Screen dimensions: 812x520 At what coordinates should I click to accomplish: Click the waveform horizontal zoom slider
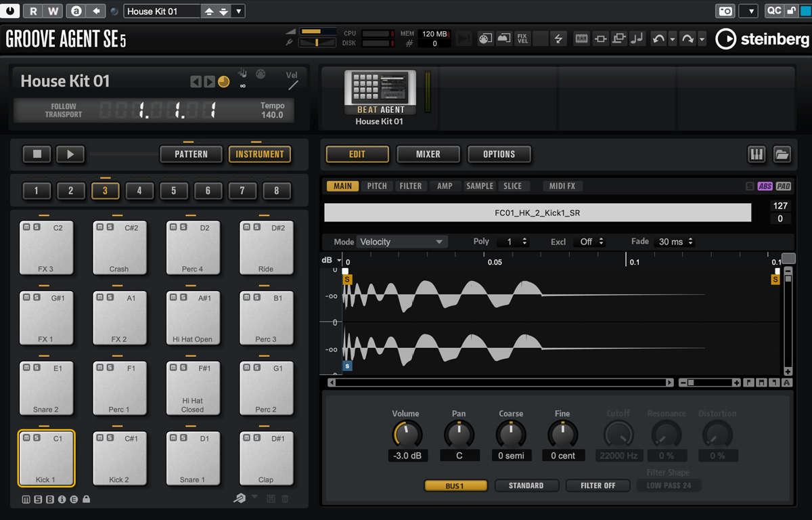[x=709, y=383]
